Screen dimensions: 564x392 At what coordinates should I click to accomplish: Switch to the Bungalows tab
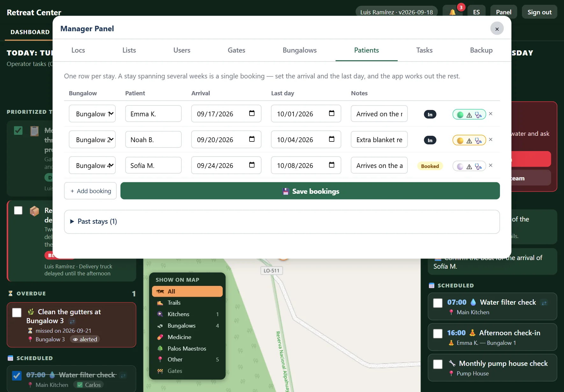300,50
